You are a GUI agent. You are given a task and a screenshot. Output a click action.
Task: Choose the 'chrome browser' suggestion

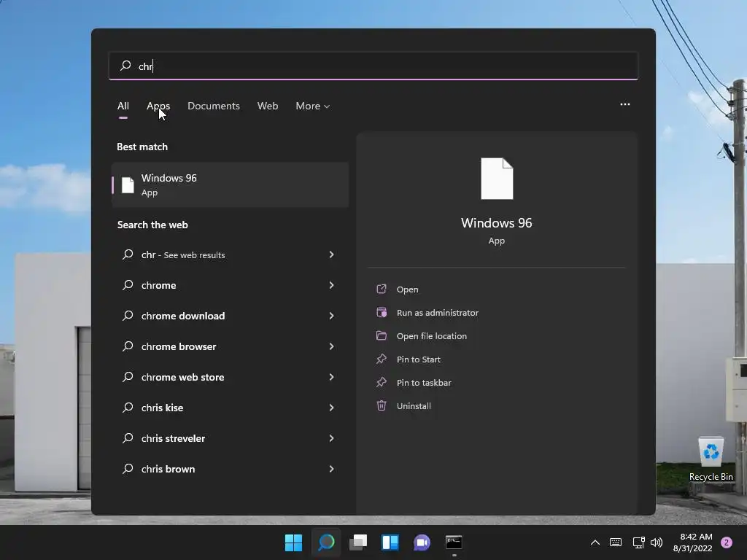(230, 346)
